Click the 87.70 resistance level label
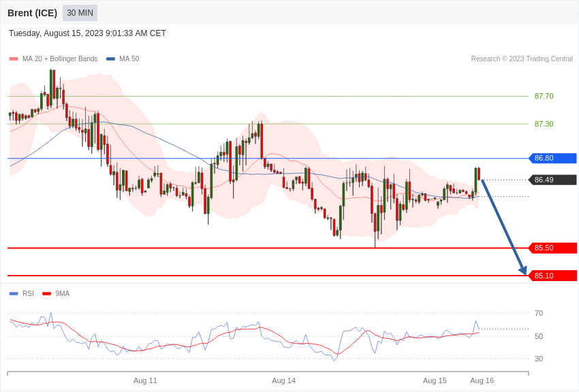Viewport: 579px width, 392px height. click(544, 96)
